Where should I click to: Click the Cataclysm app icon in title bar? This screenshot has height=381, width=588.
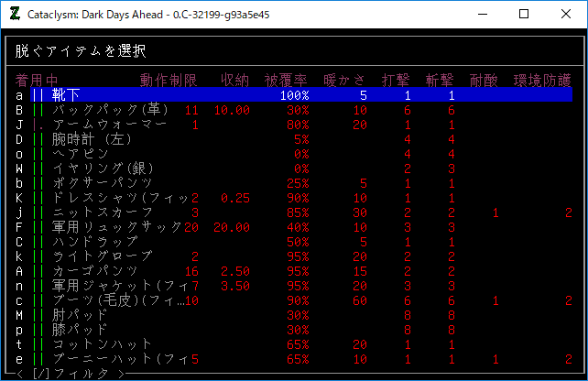(x=14, y=15)
